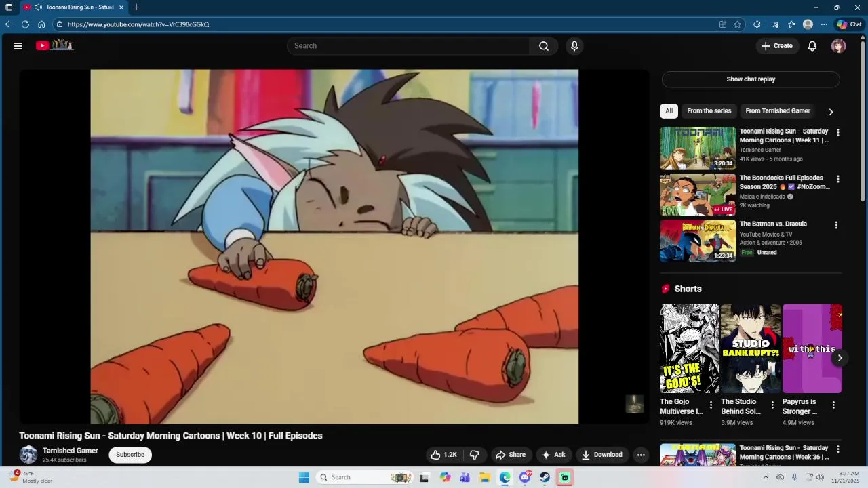Screen dimensions: 868x488
Task: Click the YouTube search magnifier button
Action: tap(544, 46)
